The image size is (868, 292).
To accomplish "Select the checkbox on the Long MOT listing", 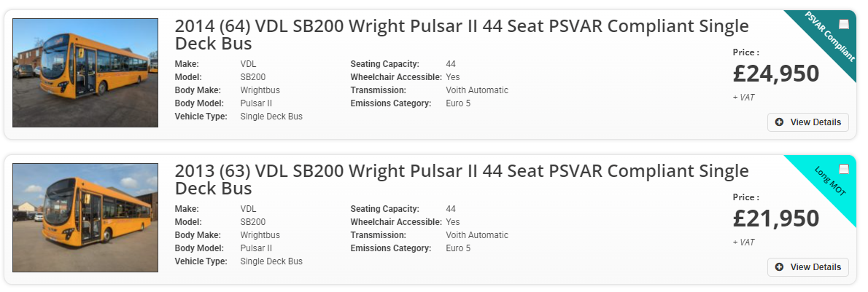I will [x=844, y=170].
